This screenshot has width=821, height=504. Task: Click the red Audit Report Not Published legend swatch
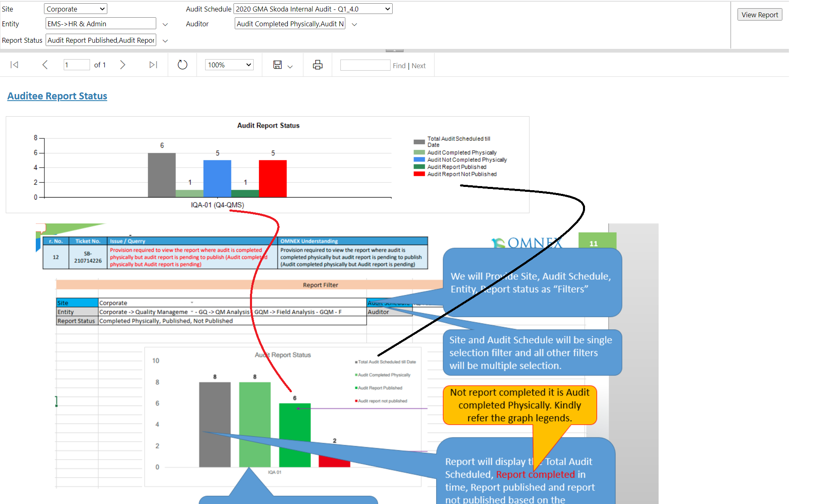[x=419, y=174]
